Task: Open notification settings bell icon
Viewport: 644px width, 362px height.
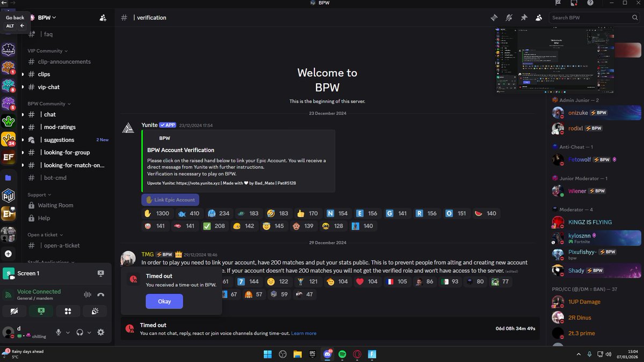Action: tap(509, 18)
